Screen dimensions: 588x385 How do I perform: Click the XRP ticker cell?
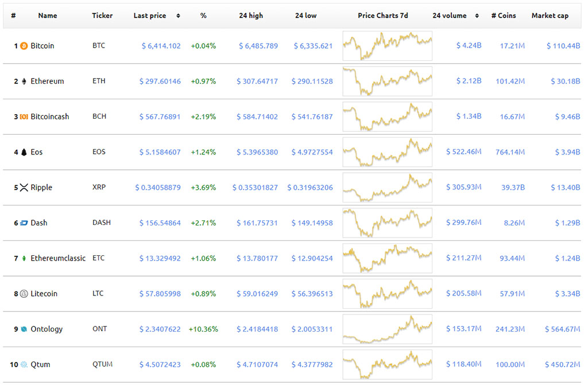tap(99, 187)
